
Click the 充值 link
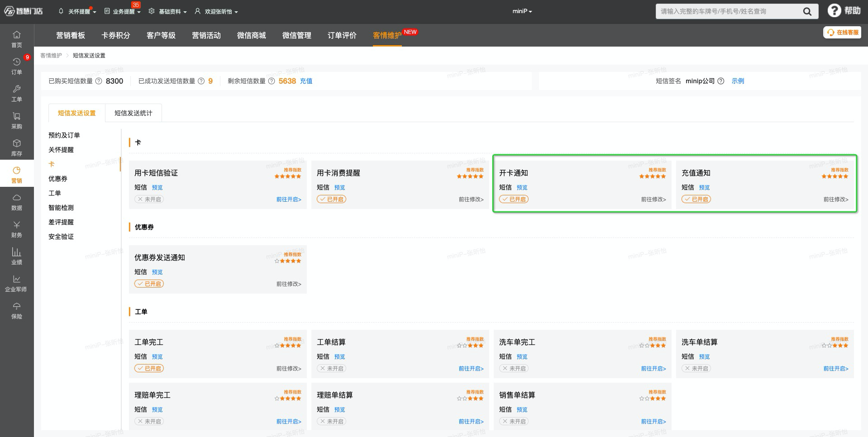306,81
